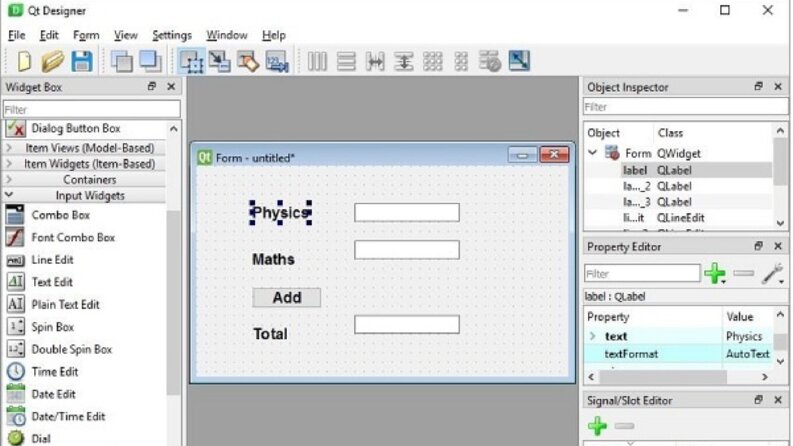Add a connection with Signal/Slot Editor green plus

point(597,426)
